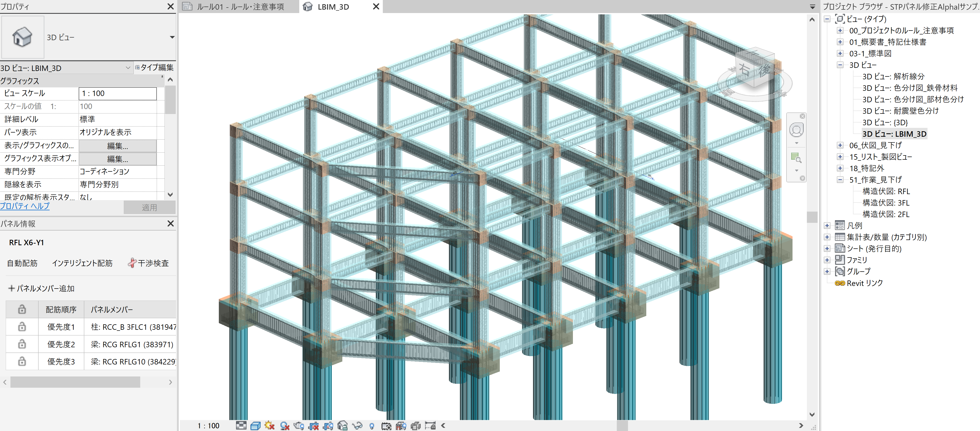Click 編集 button for 表示/グラフィックス

point(117,146)
